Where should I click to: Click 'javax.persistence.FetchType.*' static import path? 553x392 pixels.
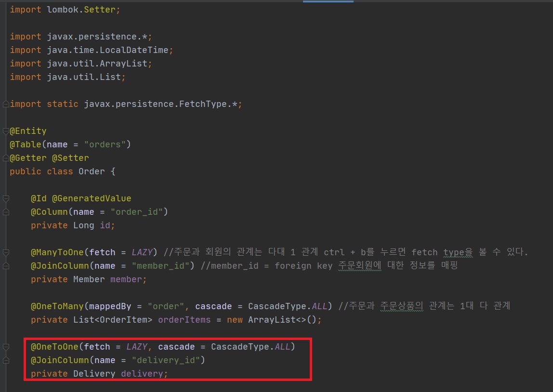(x=160, y=104)
